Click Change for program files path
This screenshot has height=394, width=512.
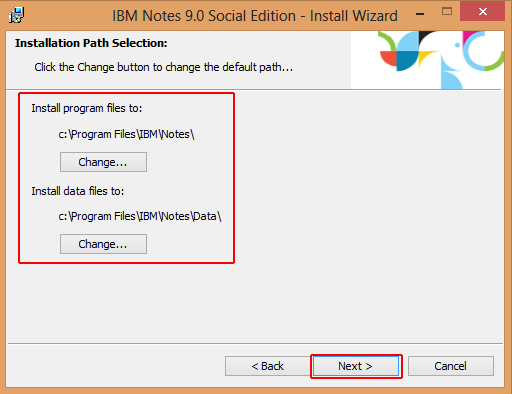pos(103,162)
